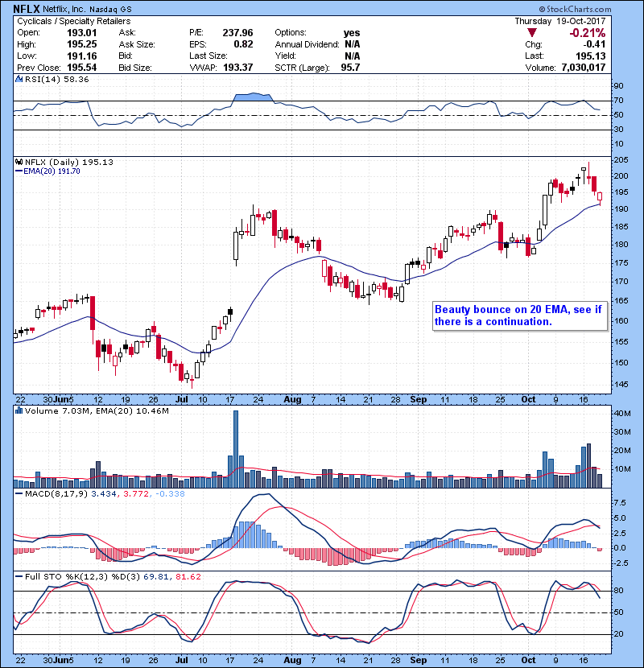The height and width of the screenshot is (668, 644).
Task: Select the NFLX ticker symbol in header
Action: point(27,9)
